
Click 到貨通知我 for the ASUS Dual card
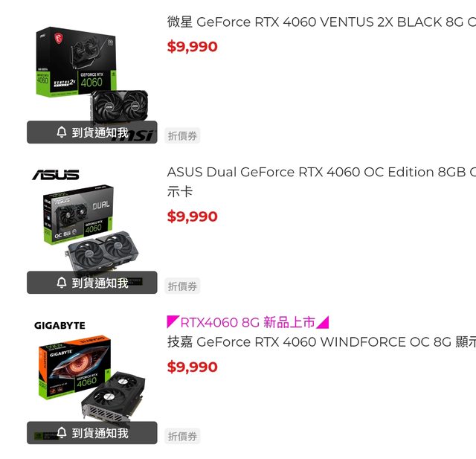[x=92, y=283]
